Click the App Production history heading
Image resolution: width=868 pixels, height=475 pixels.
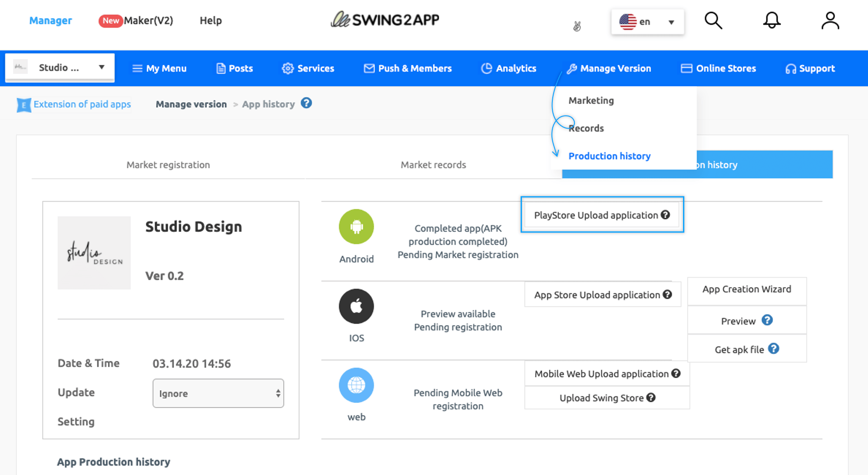click(113, 462)
